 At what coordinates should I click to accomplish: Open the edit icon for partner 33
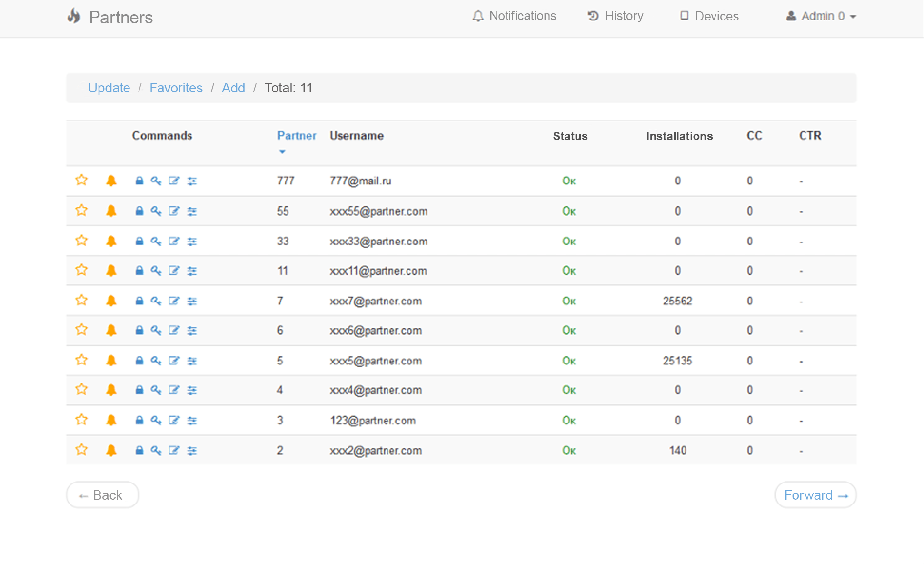(x=174, y=241)
